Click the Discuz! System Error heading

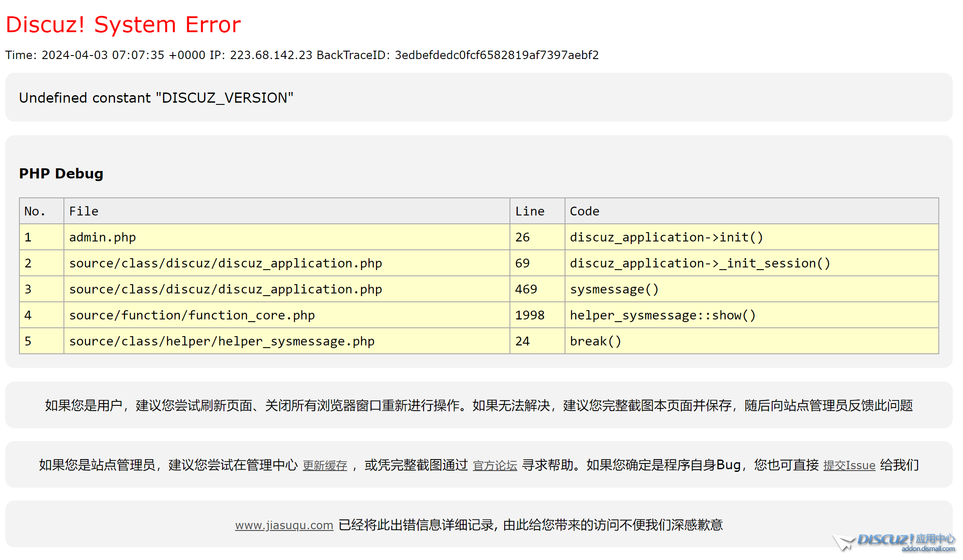[123, 25]
